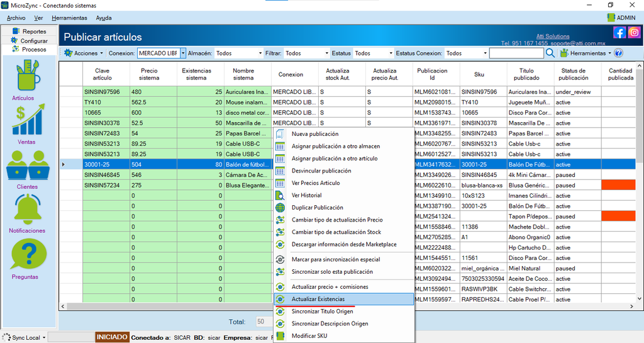This screenshot has height=343, width=644.
Task: Choose Actualizar Existencias from context menu
Action: click(344, 299)
